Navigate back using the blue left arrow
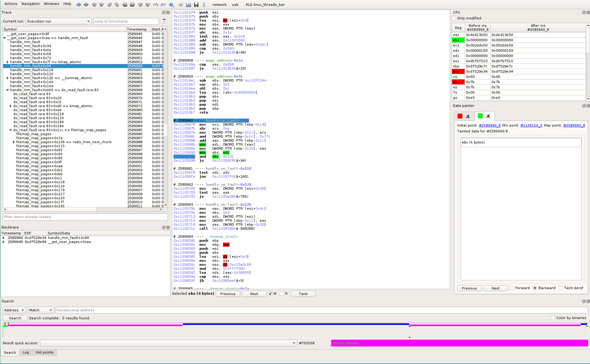Screen dimensions: 590x364 pos(79,5)
